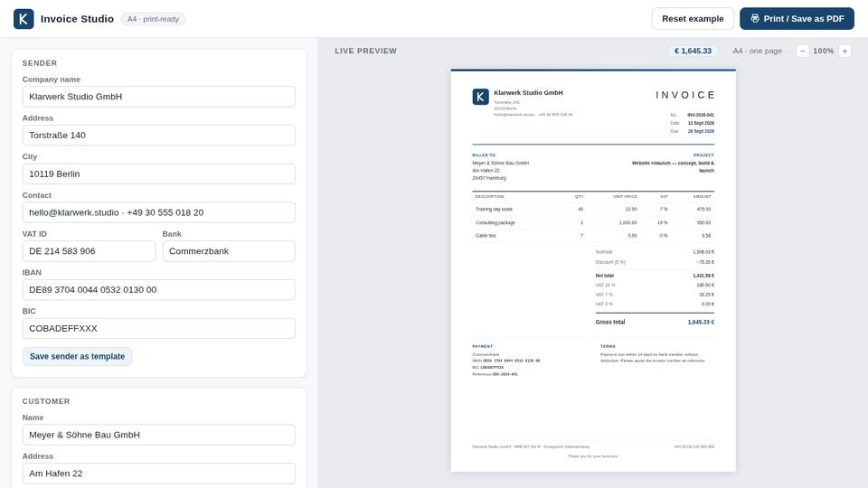The image size is (868, 488).
Task: Zoom in preview with plus button
Action: (x=844, y=51)
